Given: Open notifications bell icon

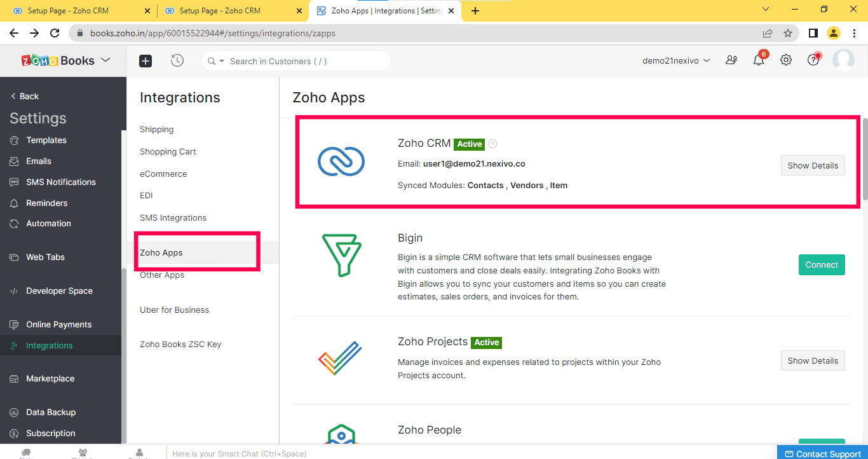Looking at the screenshot, I should 758,60.
